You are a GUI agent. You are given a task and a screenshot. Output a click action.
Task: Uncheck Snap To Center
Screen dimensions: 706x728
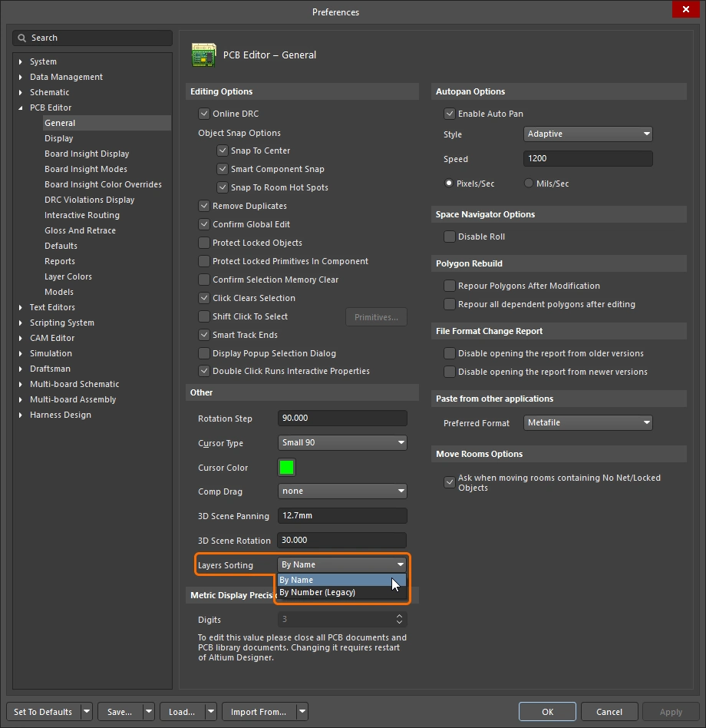pos(223,151)
